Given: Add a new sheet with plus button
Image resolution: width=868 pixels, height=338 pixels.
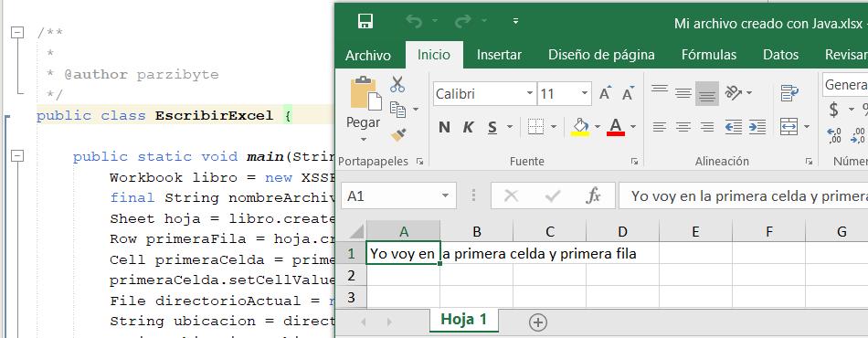Looking at the screenshot, I should tap(537, 322).
